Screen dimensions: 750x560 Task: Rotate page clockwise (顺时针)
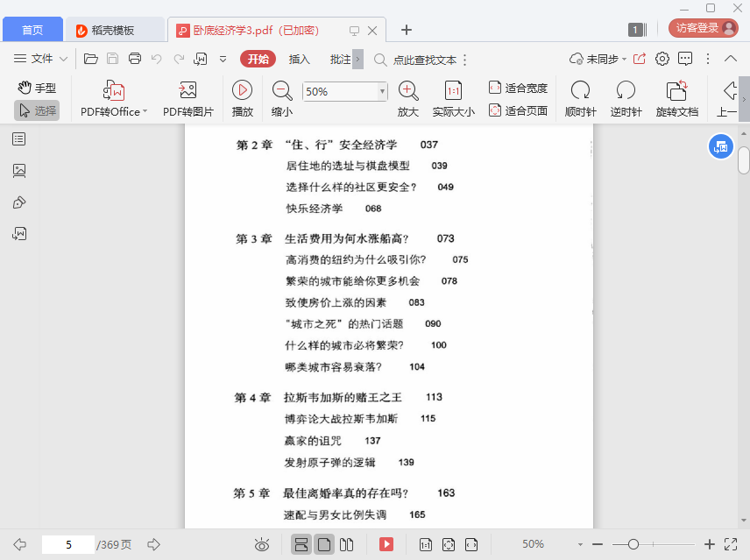(x=580, y=99)
